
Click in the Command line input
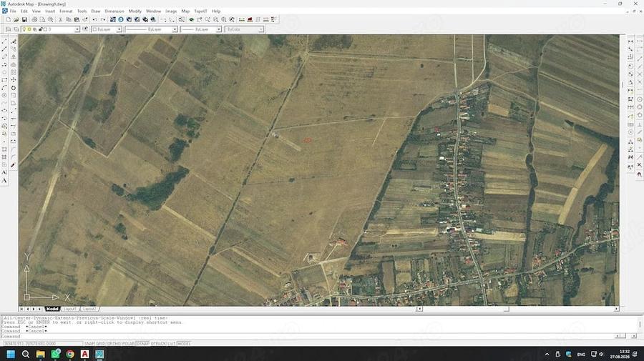308,336
